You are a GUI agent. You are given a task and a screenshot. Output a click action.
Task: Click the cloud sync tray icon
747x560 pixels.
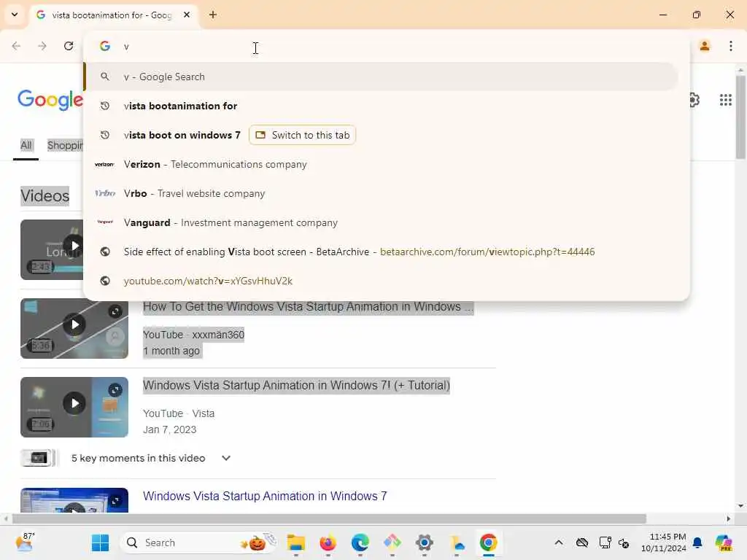(581, 542)
